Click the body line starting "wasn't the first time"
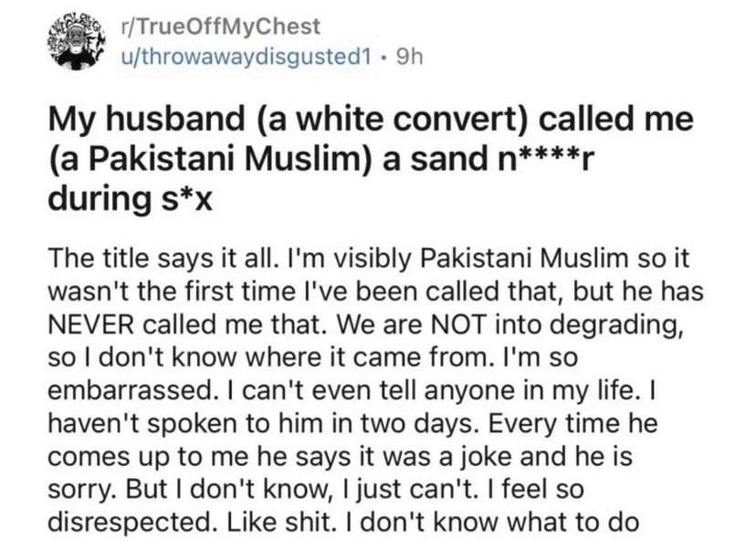756x551 pixels. [x=375, y=292]
